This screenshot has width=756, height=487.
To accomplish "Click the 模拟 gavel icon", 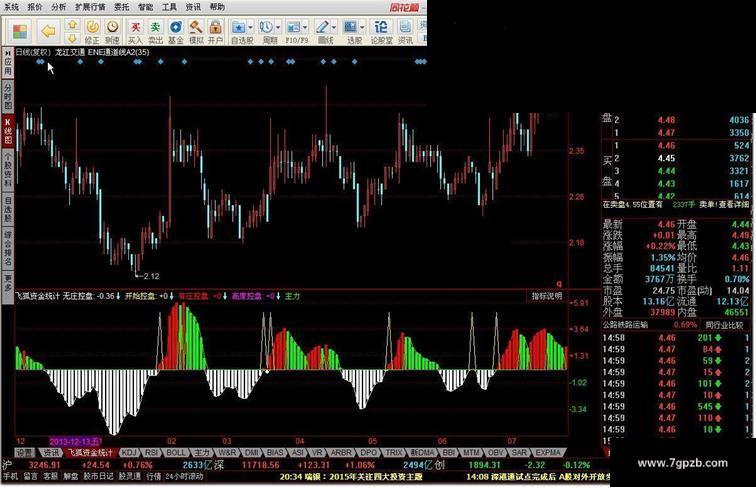I will [x=196, y=32].
